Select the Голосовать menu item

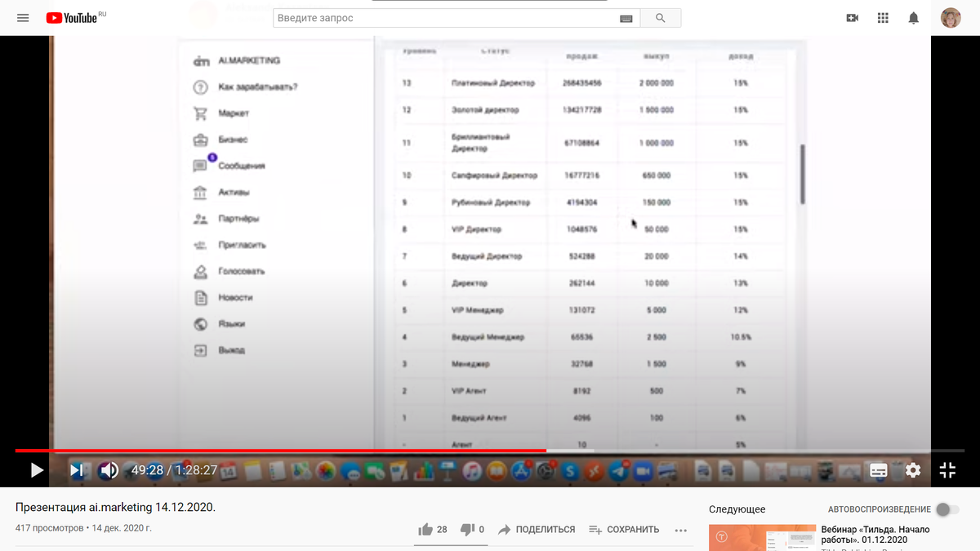tap(229, 271)
